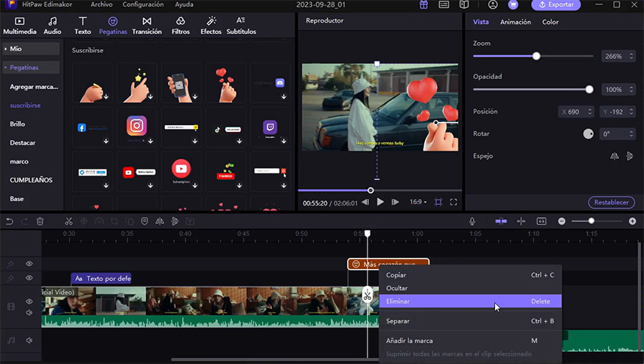Click the trash delete icon in timeline toolbar

40,222
